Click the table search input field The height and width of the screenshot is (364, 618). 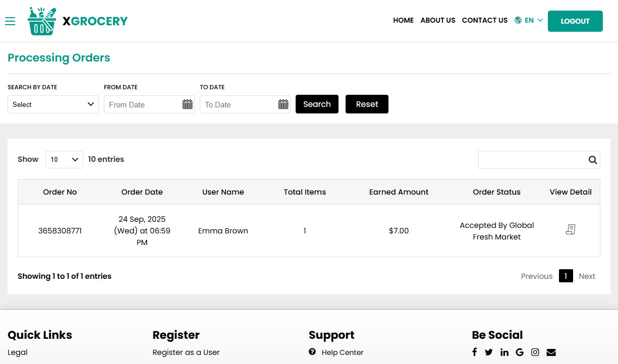(x=532, y=160)
